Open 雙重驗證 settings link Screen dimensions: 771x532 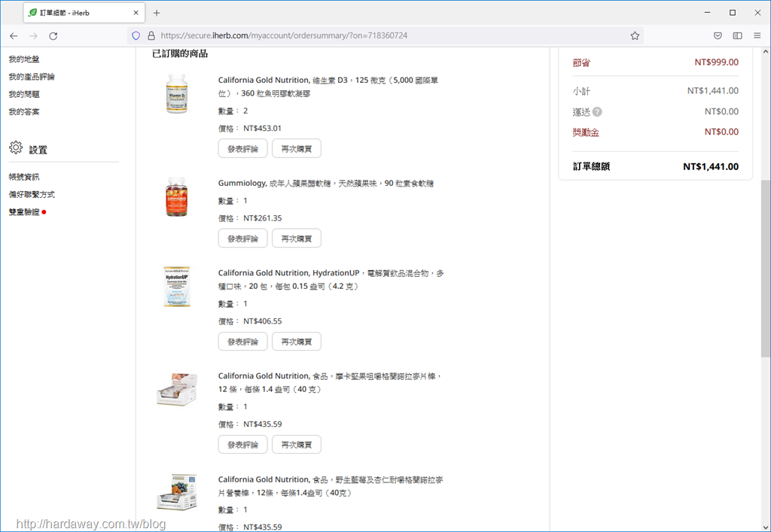click(24, 212)
